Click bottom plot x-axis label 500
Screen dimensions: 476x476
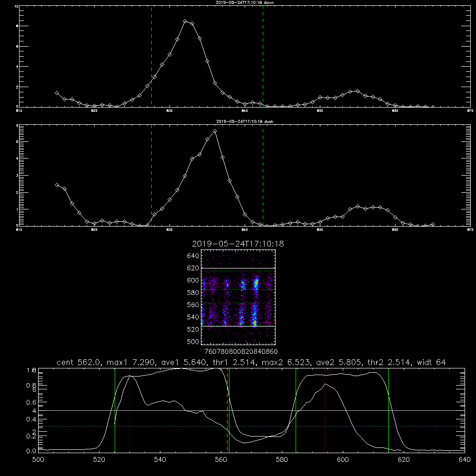point(38,460)
